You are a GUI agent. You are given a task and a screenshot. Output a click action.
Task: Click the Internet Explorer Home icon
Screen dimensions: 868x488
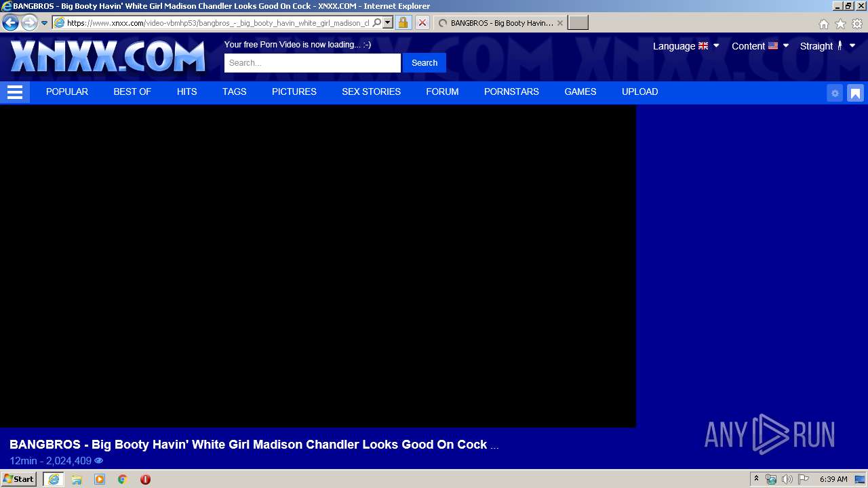click(x=823, y=24)
